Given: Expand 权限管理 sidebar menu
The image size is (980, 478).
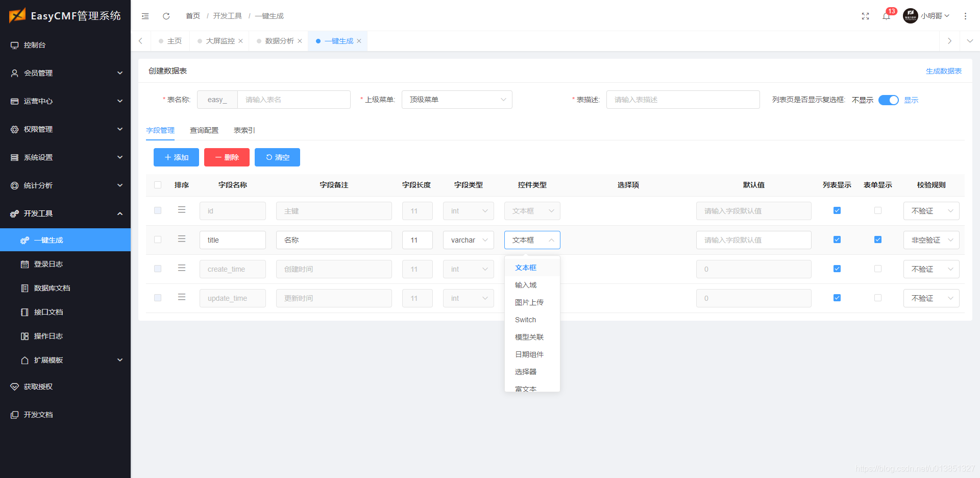Looking at the screenshot, I should (65, 129).
